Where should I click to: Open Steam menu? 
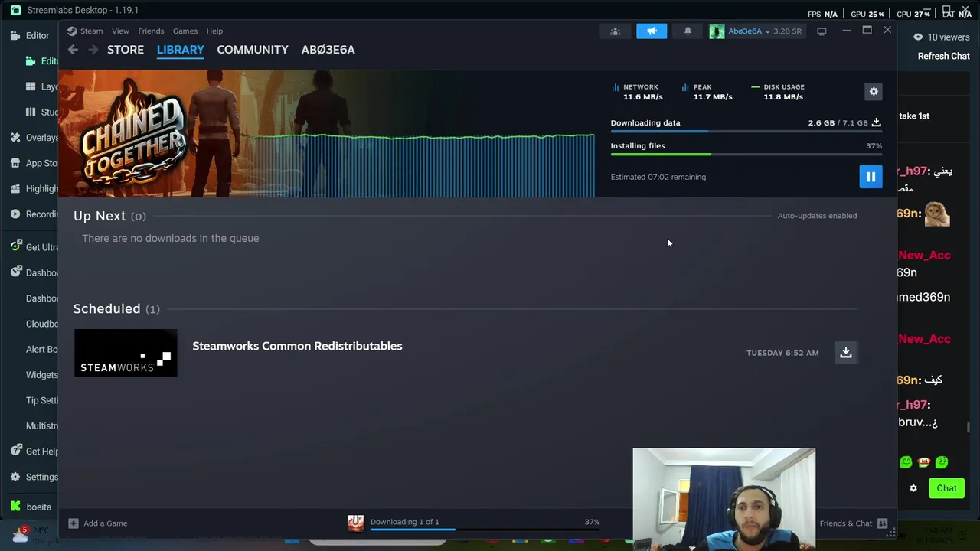pyautogui.click(x=91, y=31)
